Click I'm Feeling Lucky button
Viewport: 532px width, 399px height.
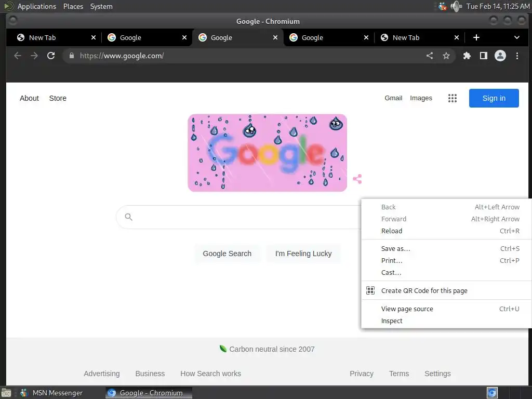[303, 254]
